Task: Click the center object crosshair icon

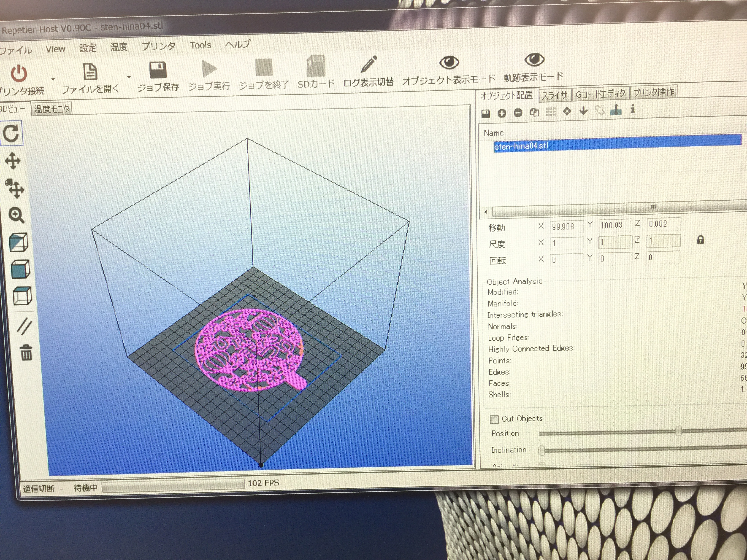Action: 567,111
